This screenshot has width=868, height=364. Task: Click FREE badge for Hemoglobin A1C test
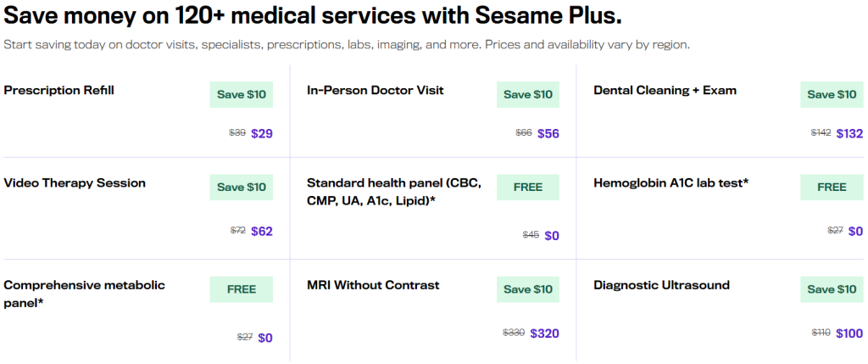(x=832, y=188)
